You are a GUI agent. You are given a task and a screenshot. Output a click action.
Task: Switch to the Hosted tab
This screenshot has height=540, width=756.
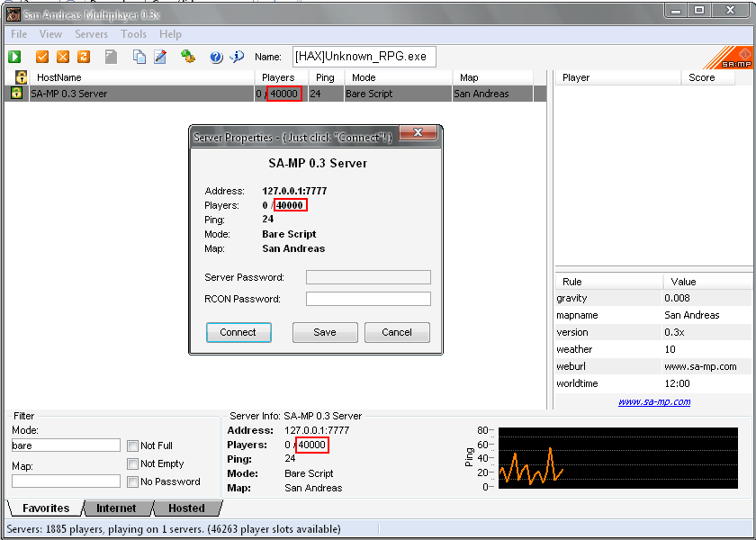186,508
